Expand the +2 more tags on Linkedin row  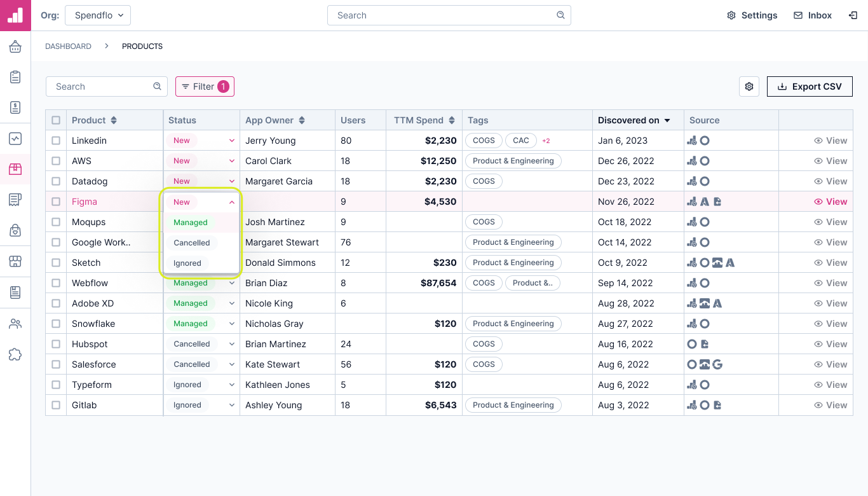click(546, 141)
